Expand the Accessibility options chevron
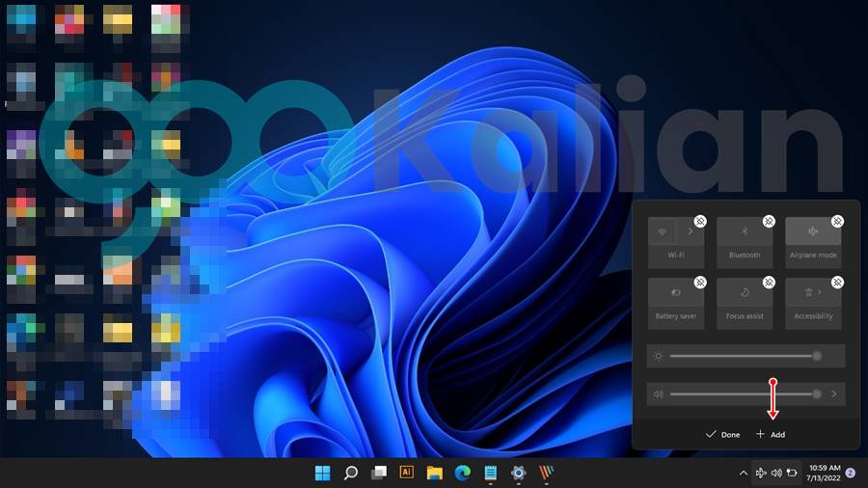The height and width of the screenshot is (488, 868). tap(820, 292)
